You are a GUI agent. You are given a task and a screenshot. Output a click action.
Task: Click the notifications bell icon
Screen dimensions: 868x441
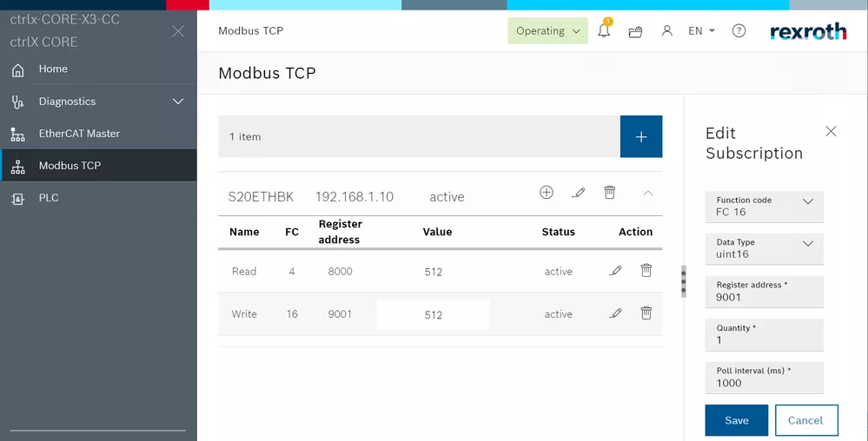tap(604, 31)
